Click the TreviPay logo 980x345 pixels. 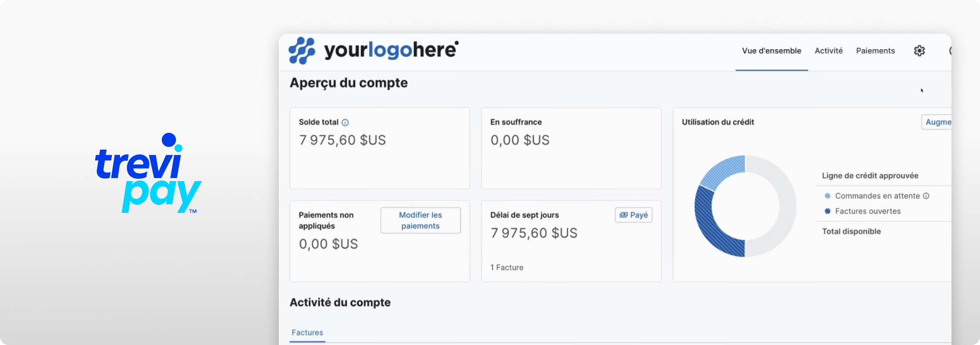(148, 173)
